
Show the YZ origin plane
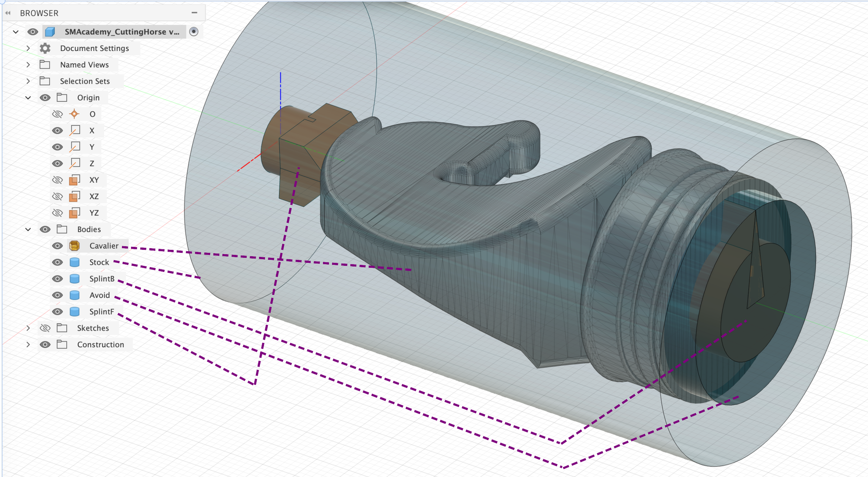[57, 213]
